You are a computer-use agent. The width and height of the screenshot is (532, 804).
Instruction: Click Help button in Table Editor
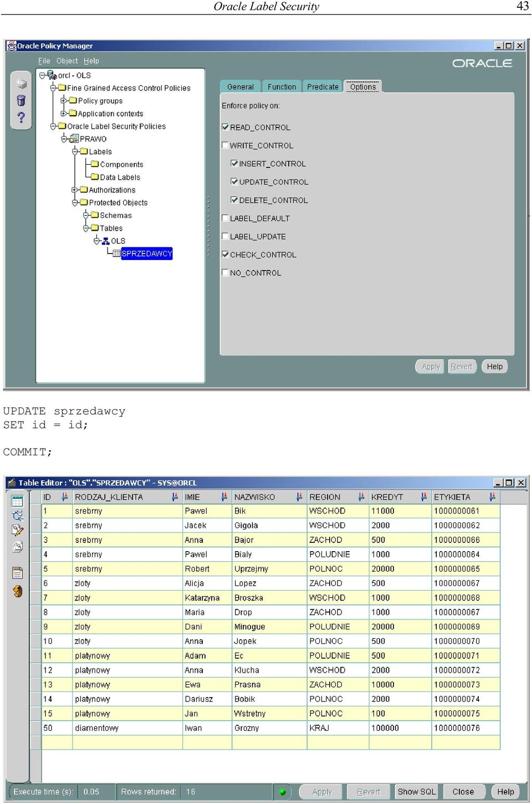[505, 792]
